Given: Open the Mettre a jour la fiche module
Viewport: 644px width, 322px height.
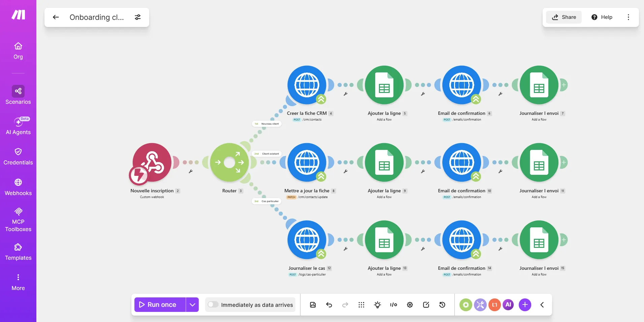Looking at the screenshot, I should (x=307, y=162).
